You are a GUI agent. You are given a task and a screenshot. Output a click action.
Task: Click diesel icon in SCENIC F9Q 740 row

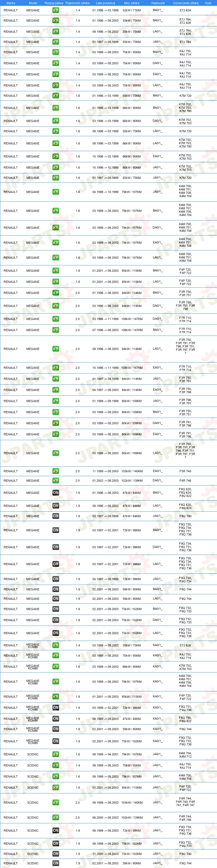55,854
